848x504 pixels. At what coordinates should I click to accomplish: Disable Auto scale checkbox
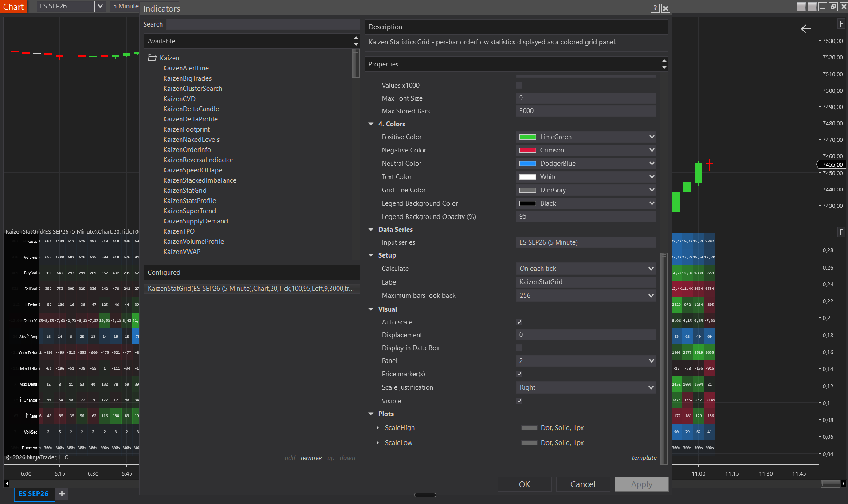519,322
